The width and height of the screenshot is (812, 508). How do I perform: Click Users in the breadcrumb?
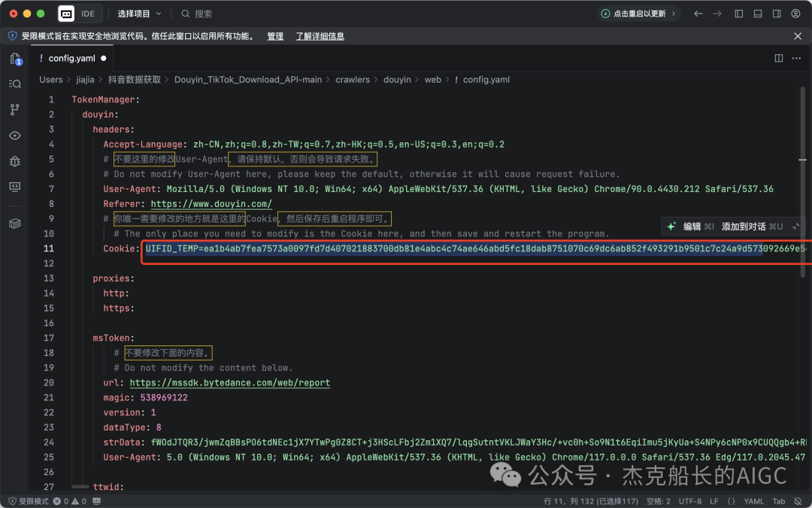click(x=51, y=79)
